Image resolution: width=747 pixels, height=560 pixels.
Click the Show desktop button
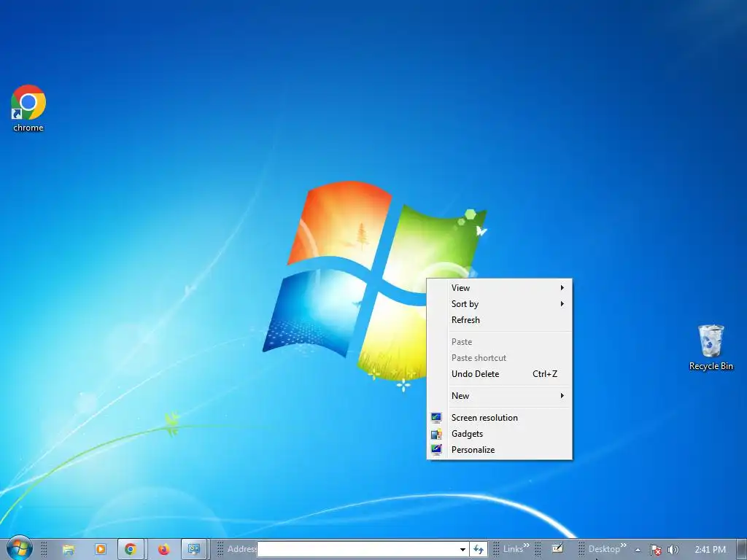[x=742, y=550]
